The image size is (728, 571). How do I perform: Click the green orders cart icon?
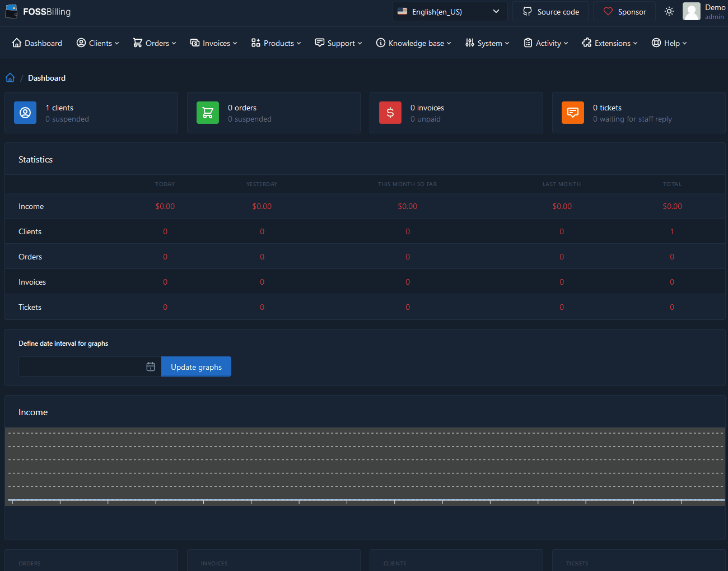point(208,113)
